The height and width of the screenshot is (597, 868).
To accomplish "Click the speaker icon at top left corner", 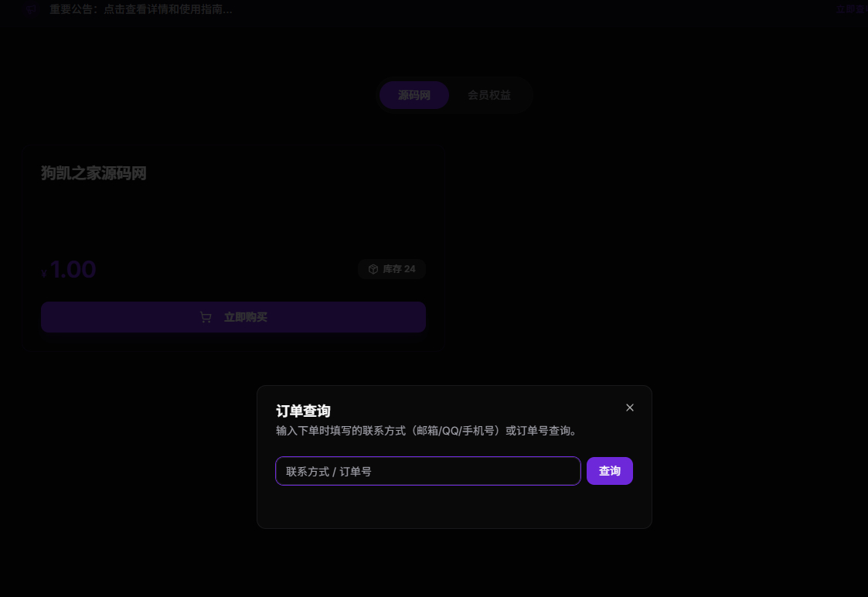I will click(31, 10).
